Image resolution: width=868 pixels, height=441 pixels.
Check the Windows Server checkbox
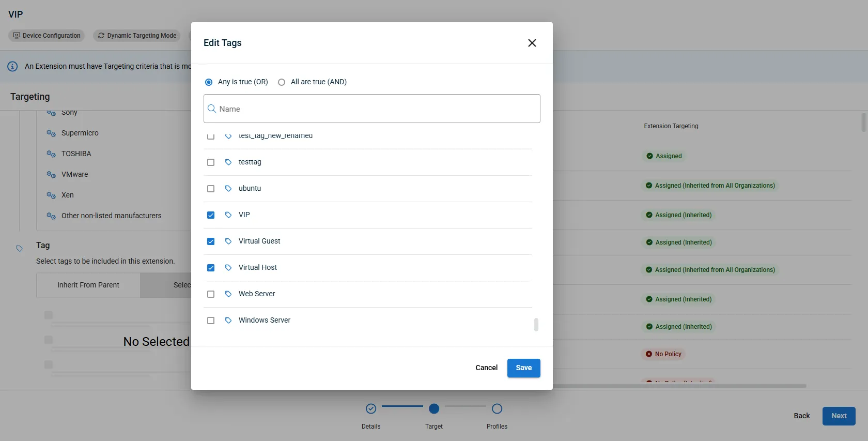point(211,321)
